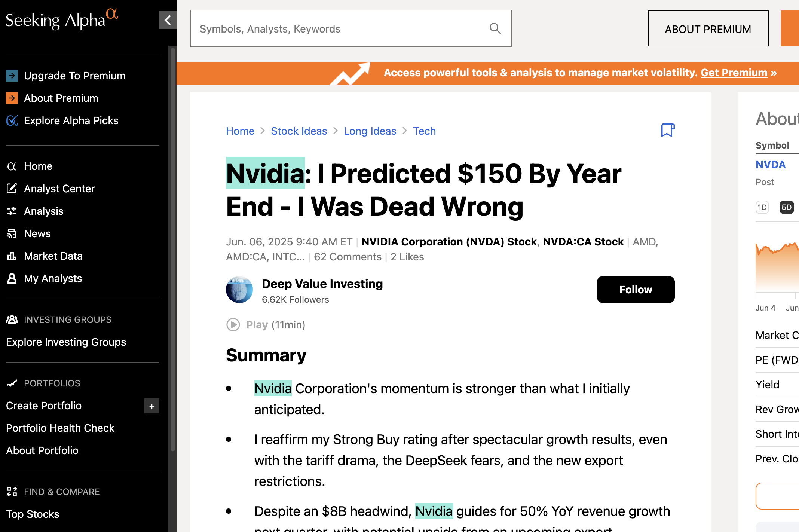Click the Market Data chart icon

coord(12,256)
